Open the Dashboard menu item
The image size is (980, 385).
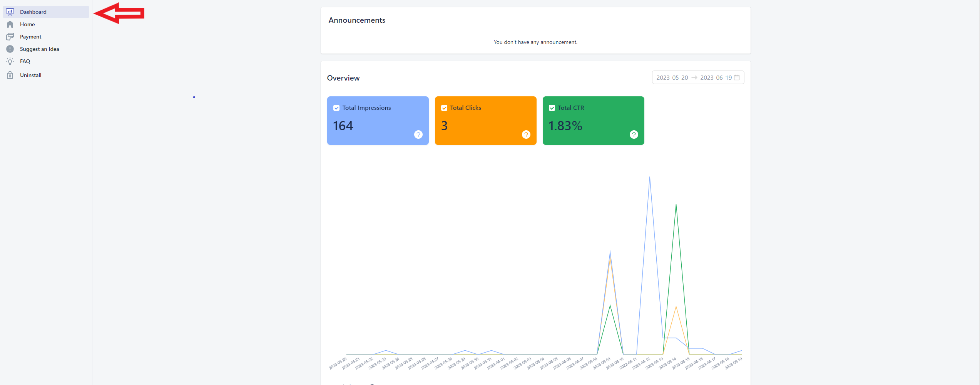46,12
